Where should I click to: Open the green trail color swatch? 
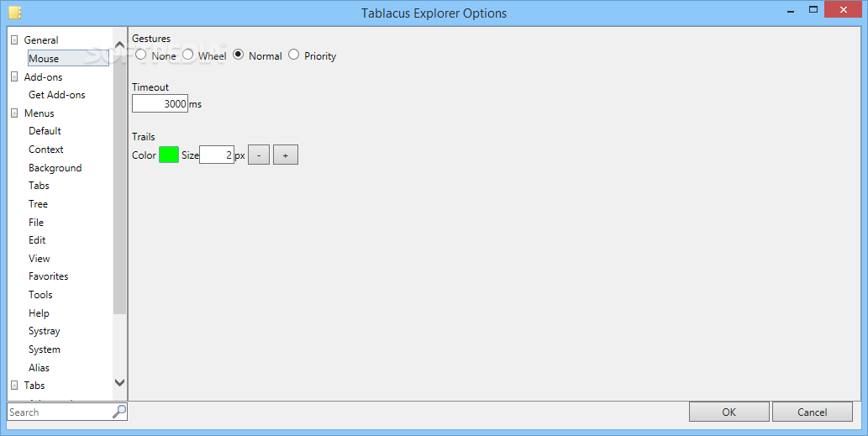pos(169,155)
